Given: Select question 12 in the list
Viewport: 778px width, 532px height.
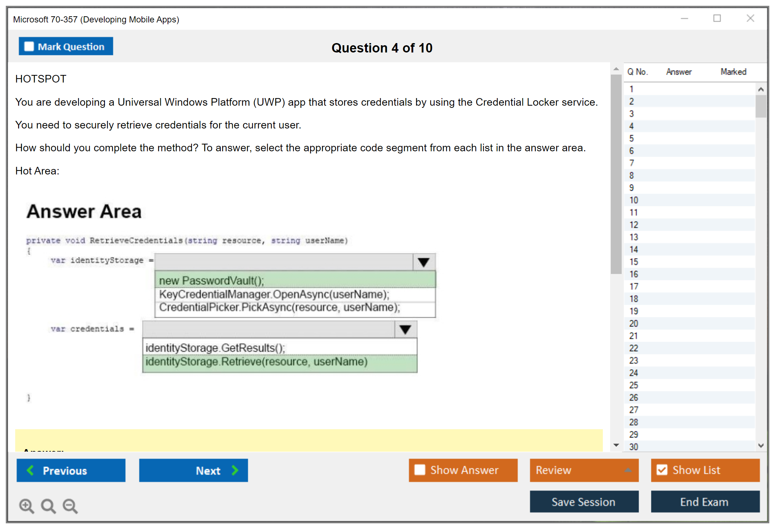Looking at the screenshot, I should tap(634, 225).
